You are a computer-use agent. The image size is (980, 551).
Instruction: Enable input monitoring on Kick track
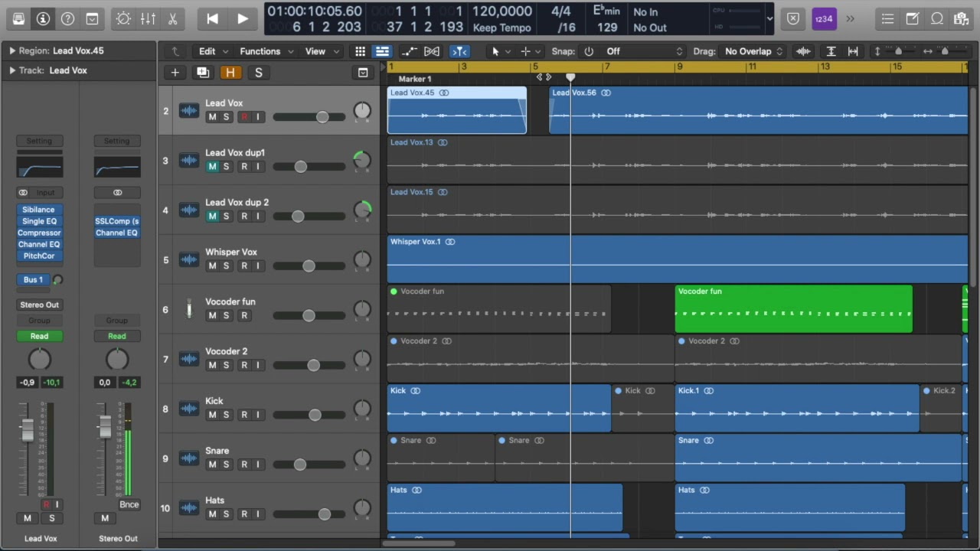(258, 415)
